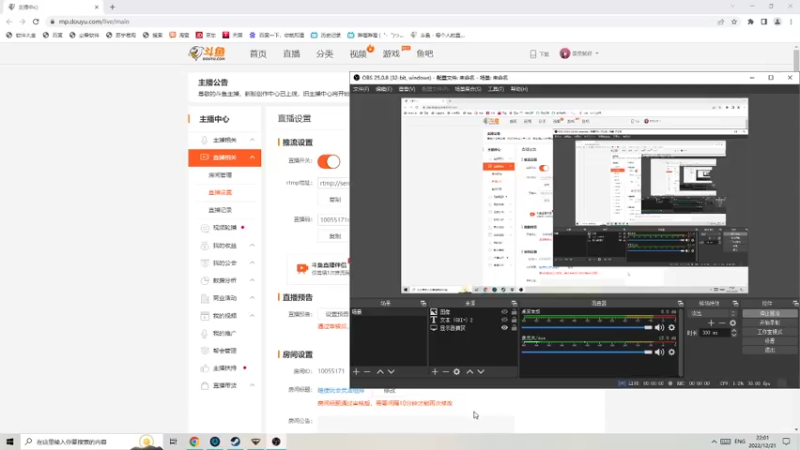
Task: Mute mic/Aux speaker icon in mixer
Action: point(659,352)
